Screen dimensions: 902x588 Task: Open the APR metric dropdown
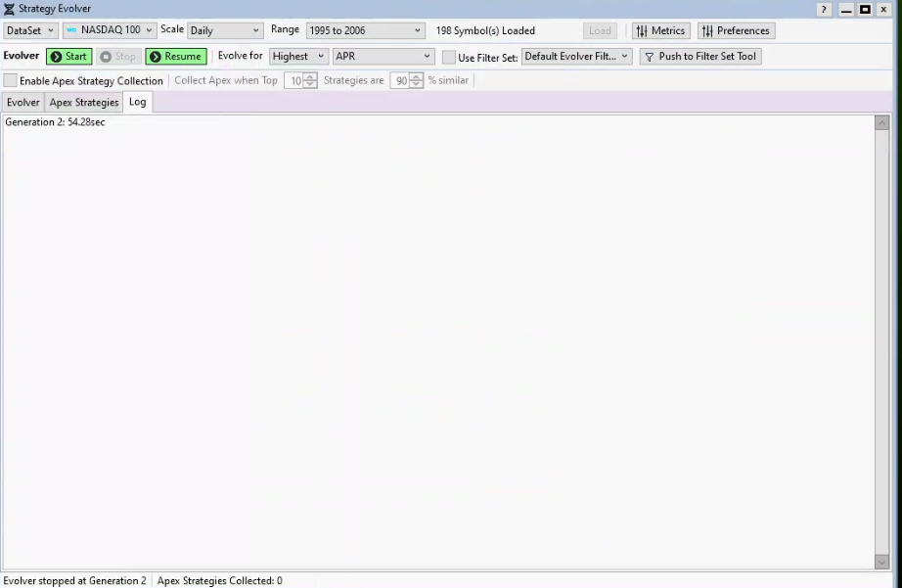383,57
